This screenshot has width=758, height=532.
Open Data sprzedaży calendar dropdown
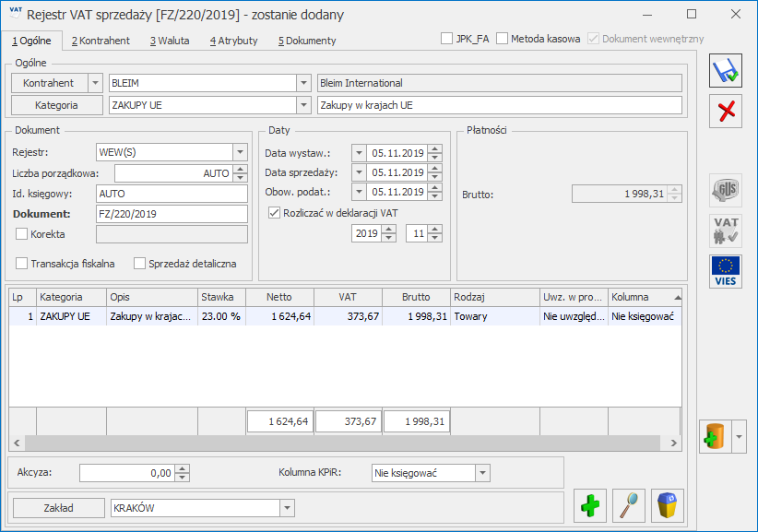359,172
